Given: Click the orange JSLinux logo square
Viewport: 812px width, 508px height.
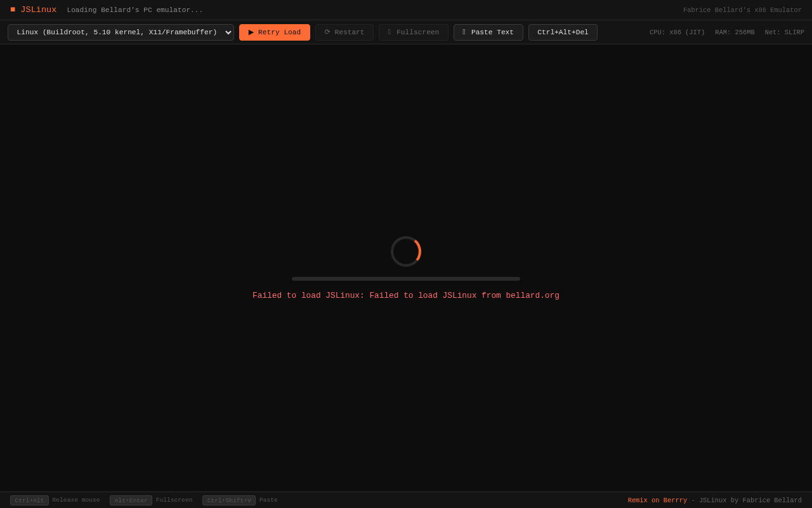Looking at the screenshot, I should click(13, 10).
